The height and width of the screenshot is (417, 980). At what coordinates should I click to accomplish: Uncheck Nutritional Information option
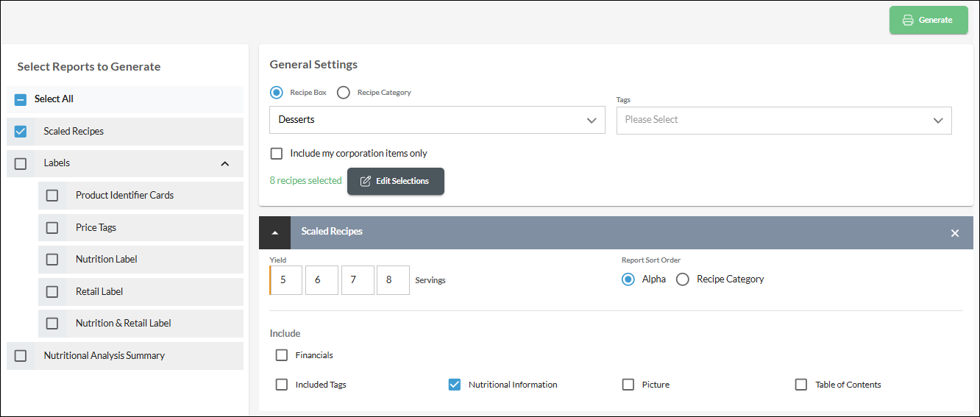[x=455, y=385]
